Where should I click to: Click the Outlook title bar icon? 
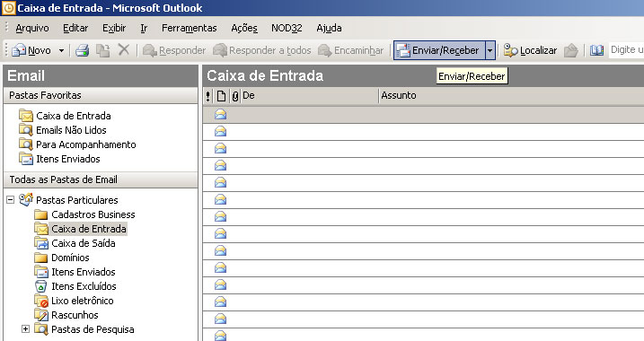(9, 8)
